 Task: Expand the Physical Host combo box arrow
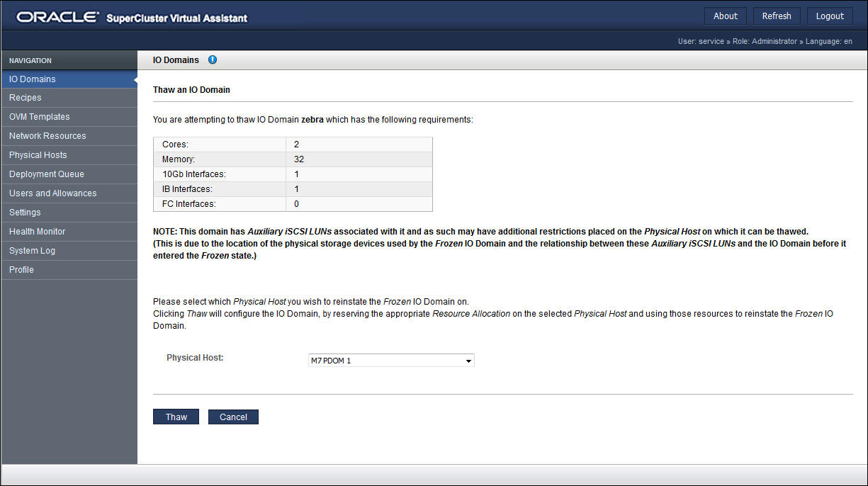coord(468,360)
